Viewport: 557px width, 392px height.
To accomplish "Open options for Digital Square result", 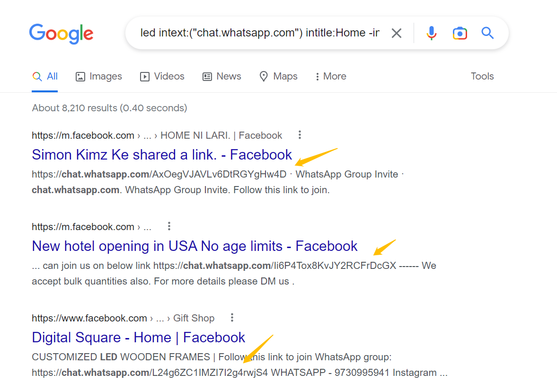I will point(232,317).
